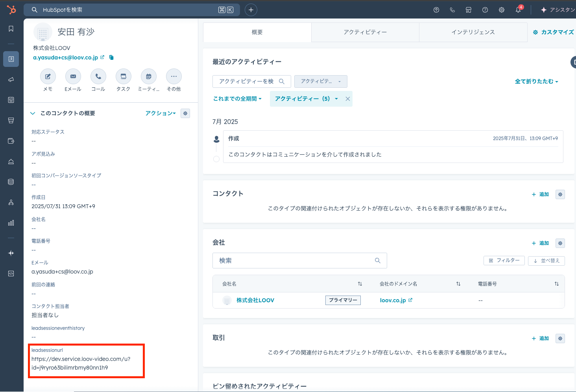
Task: Open the gear settings on 取引 card
Action: point(560,338)
